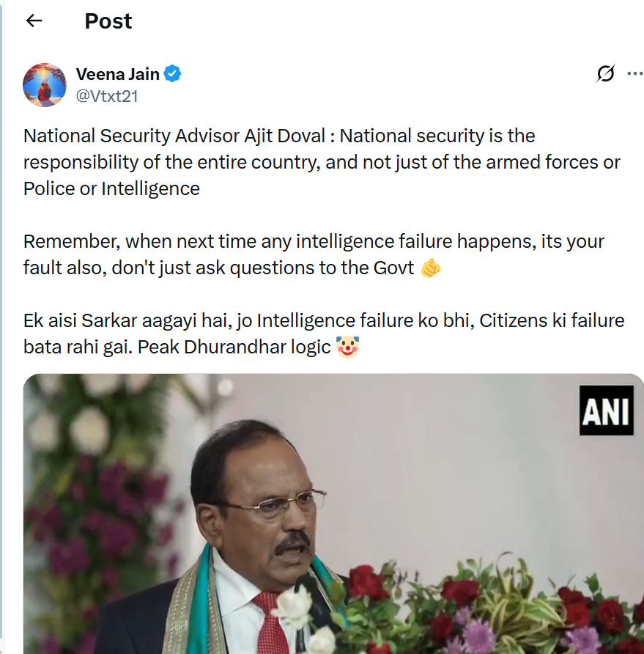
Task: Click the pointing finger emoji
Action: [431, 269]
